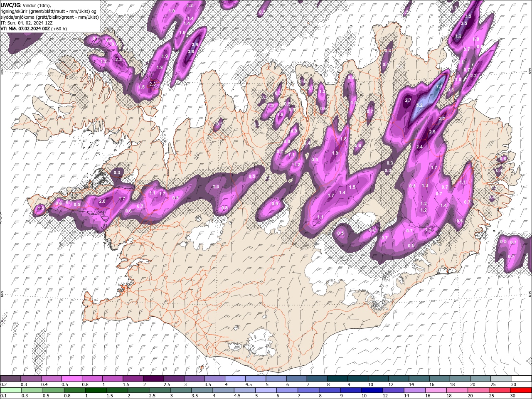Select the bright red rain swatch after 30
The width and height of the screenshot is (532, 399).
coord(521,390)
